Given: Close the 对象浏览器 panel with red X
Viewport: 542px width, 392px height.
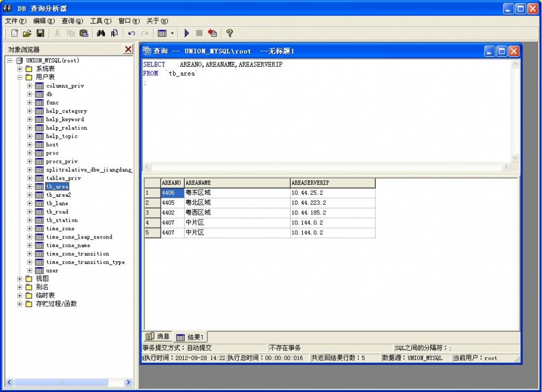Looking at the screenshot, I should point(128,49).
